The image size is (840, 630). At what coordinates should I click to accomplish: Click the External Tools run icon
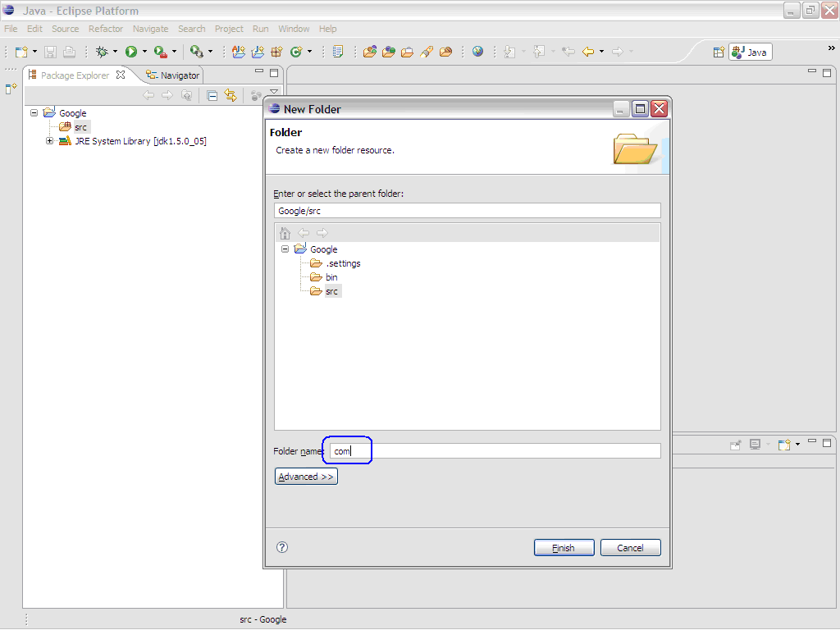pos(160,52)
